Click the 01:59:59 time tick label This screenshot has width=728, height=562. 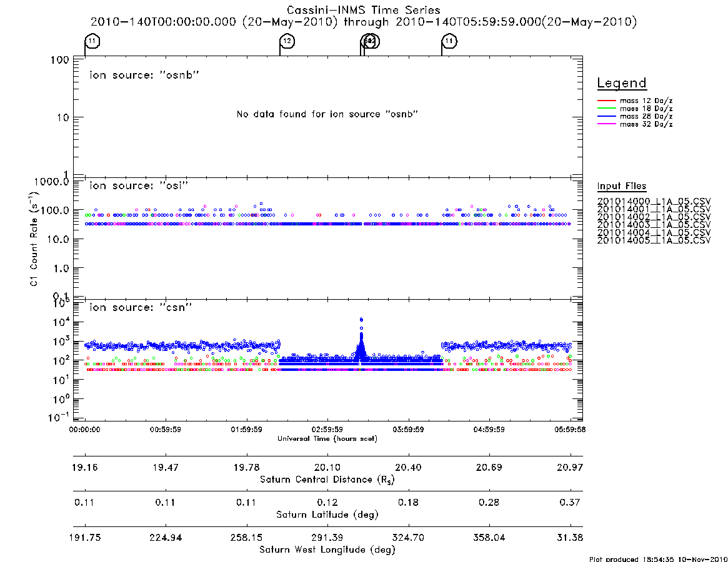click(x=247, y=430)
